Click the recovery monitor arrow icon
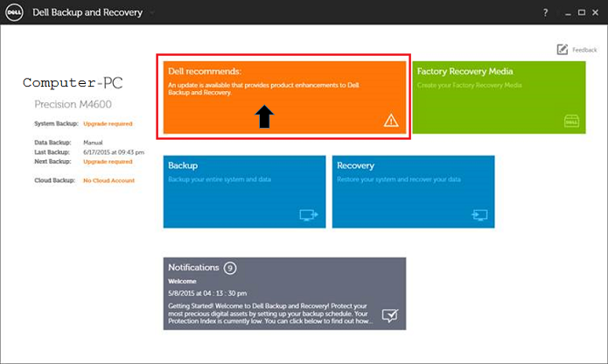Image resolution: width=608 pixels, height=364 pixels. click(x=478, y=213)
